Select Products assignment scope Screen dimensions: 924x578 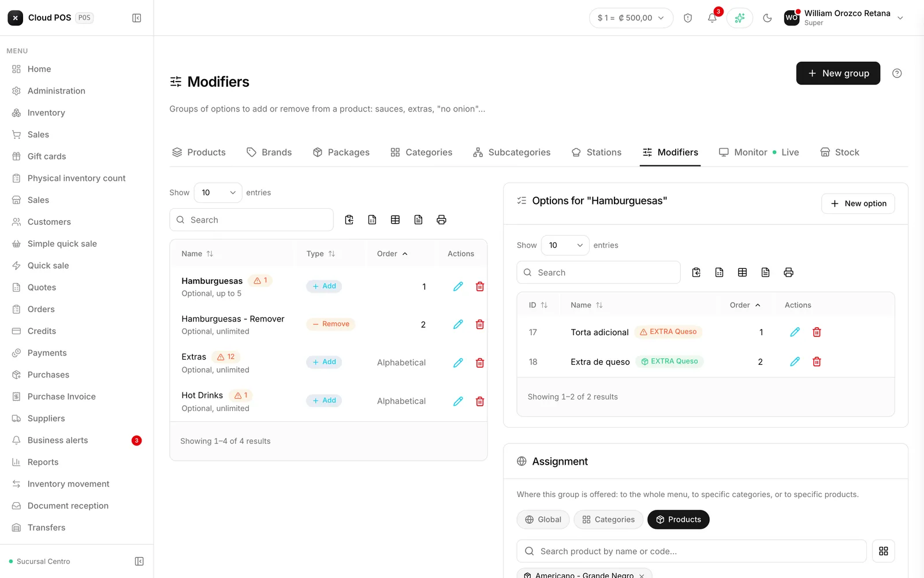679,520
